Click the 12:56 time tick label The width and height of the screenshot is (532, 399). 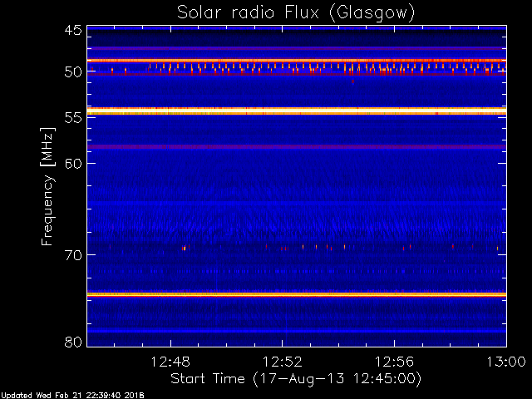coord(394,362)
